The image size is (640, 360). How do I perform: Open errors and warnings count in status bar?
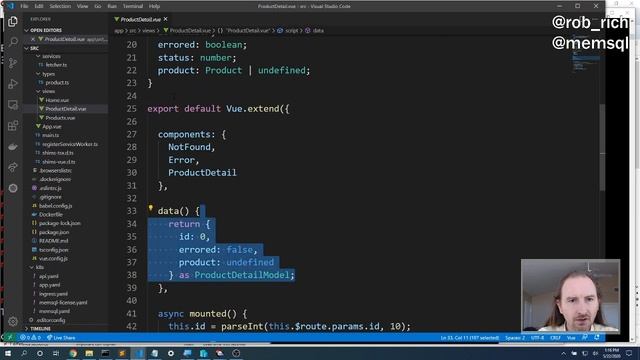(30, 338)
